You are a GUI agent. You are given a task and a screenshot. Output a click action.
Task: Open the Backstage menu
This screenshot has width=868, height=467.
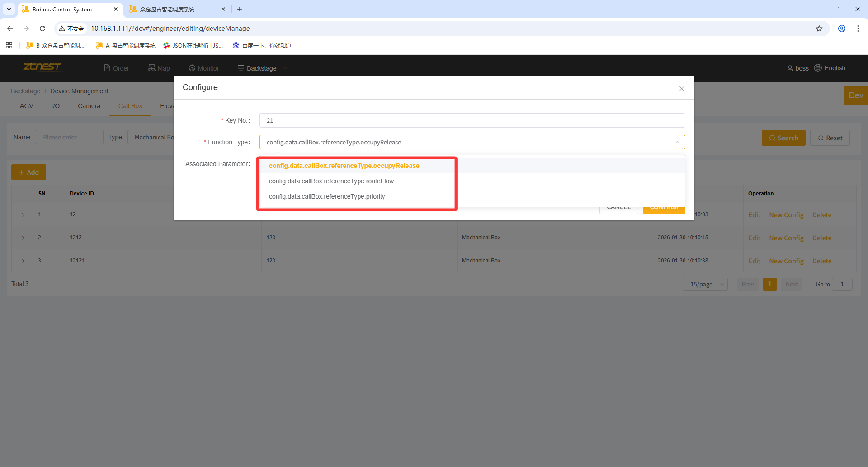click(x=262, y=68)
